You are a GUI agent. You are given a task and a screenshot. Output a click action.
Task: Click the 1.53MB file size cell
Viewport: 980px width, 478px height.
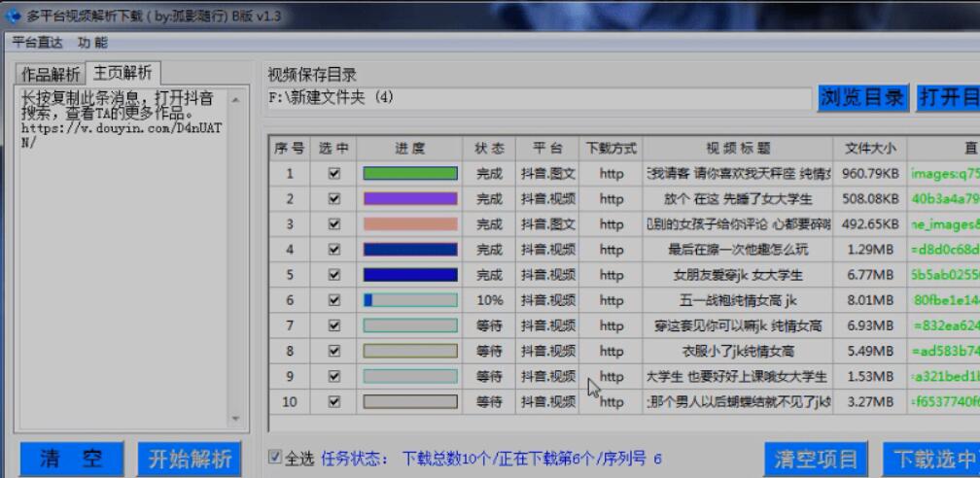870,376
